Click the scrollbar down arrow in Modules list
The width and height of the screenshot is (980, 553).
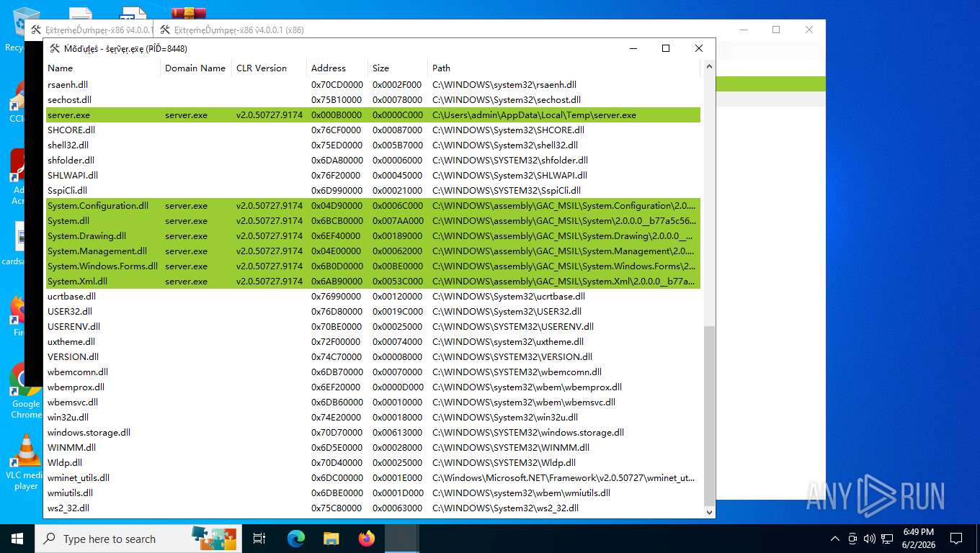(x=709, y=512)
